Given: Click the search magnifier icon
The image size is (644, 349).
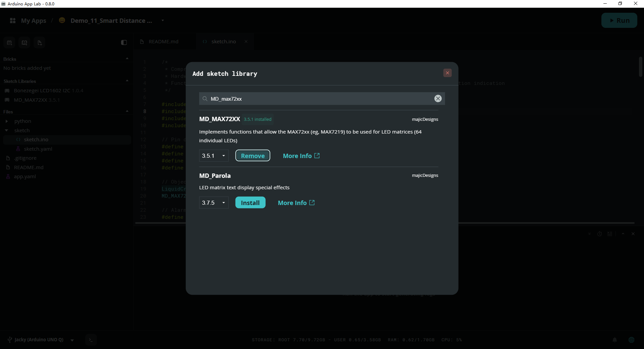Looking at the screenshot, I should (x=205, y=99).
